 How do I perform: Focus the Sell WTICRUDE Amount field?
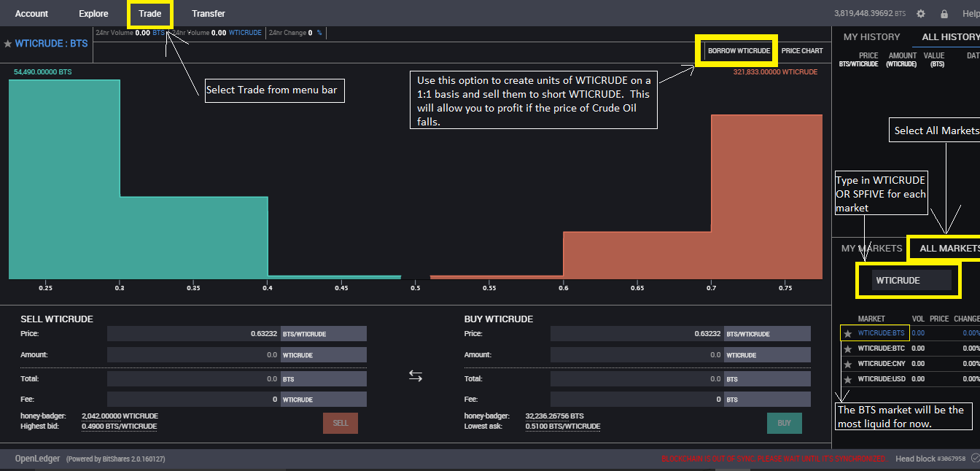[194, 354]
